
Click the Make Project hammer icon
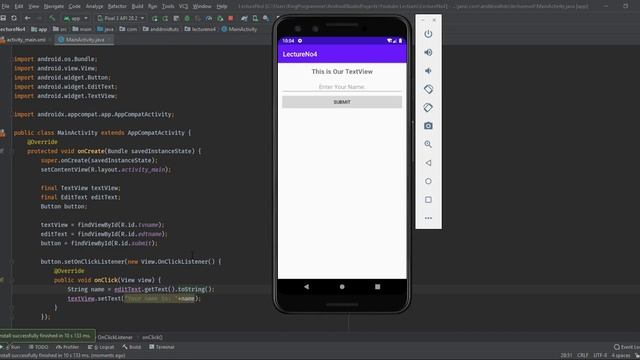tap(52, 18)
